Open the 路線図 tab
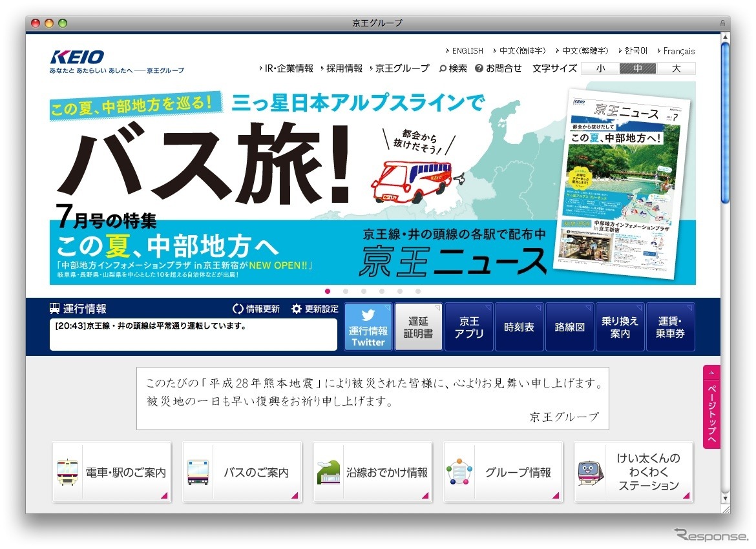Screen dimensions: 756x549 pyautogui.click(x=569, y=327)
